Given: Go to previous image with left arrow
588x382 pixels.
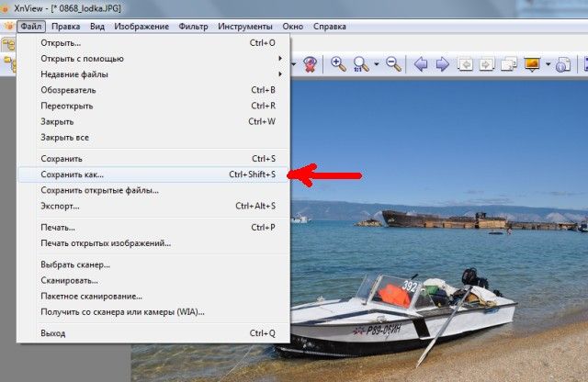Looking at the screenshot, I should (421, 63).
